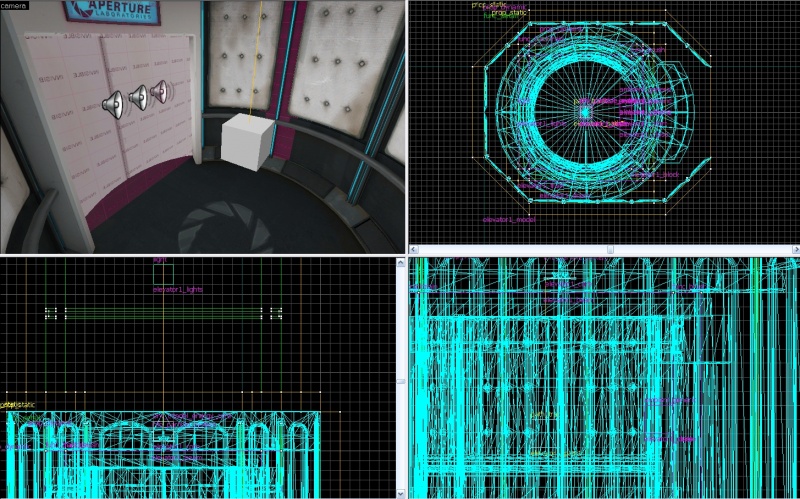Screen dimensions: 800x499
Task: Click the 'elevator1_lights' label
Action: click(178, 289)
